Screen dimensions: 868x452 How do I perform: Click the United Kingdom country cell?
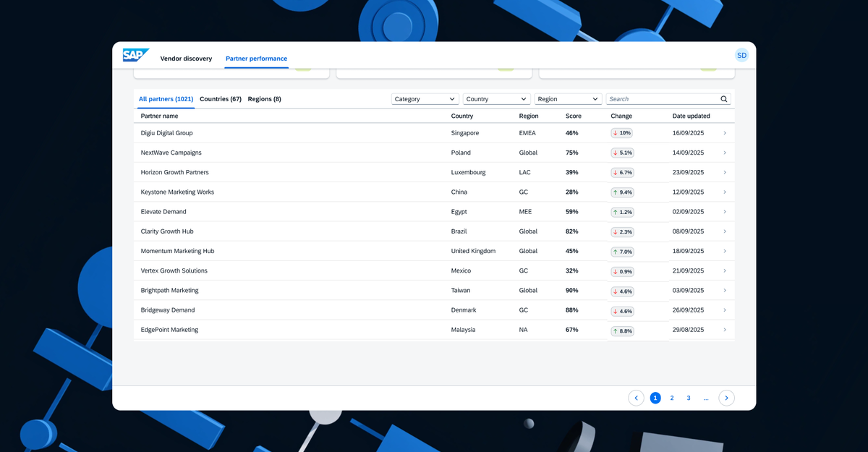tap(473, 251)
